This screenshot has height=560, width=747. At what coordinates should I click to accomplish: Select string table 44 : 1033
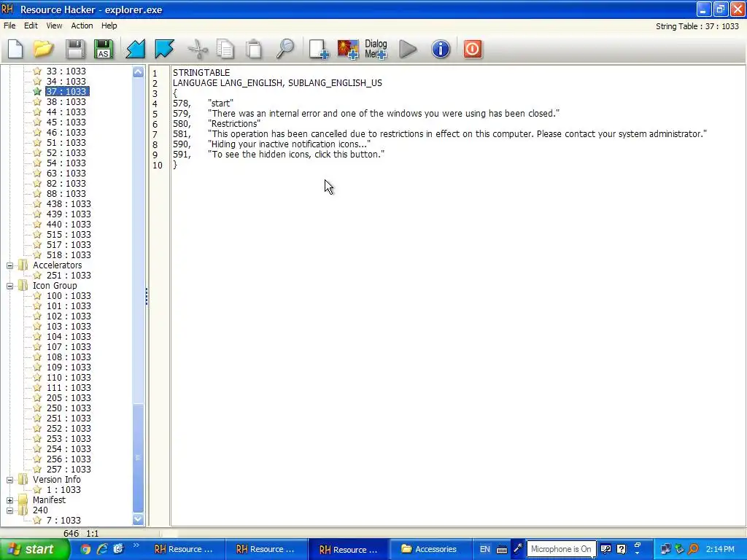[66, 112]
